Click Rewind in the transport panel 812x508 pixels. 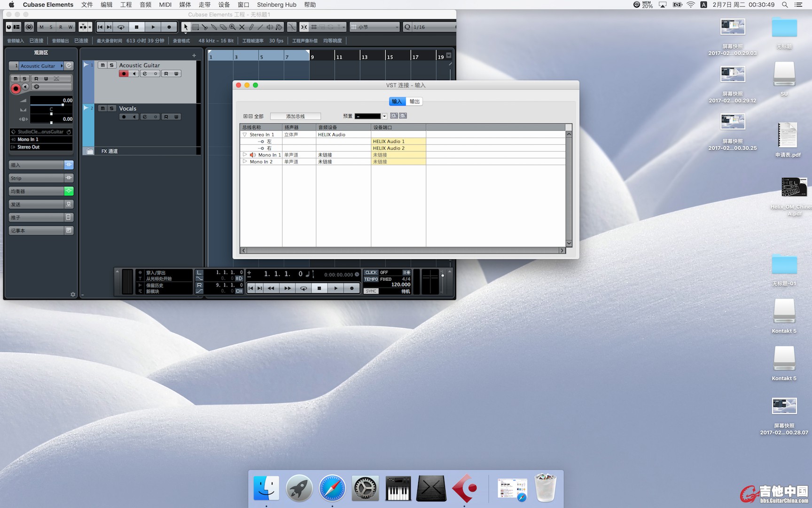[x=271, y=288]
